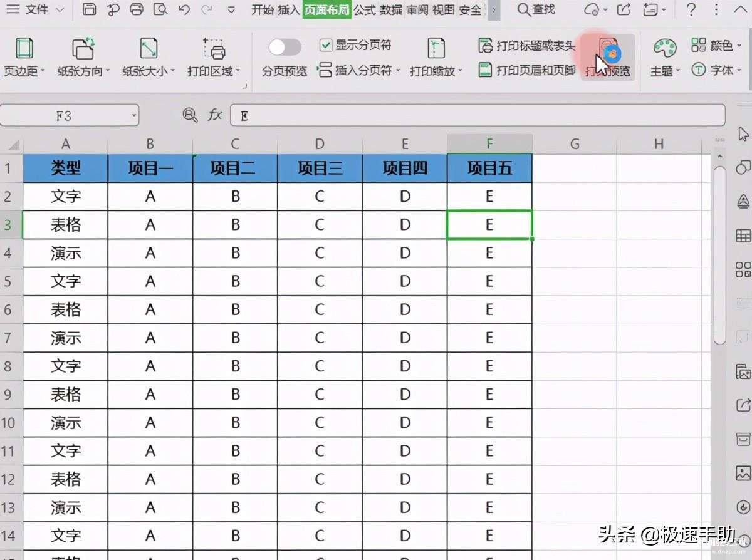
Task: Open the quick access toolbar customize dropdown
Action: [231, 11]
